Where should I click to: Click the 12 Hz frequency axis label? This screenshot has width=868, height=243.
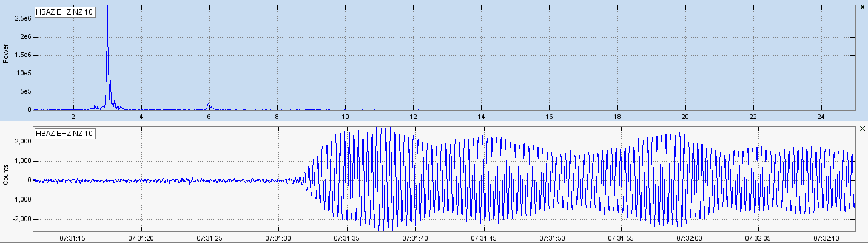[413, 117]
